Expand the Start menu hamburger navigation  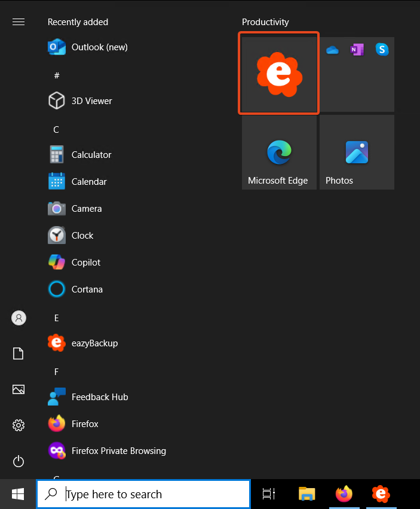[x=19, y=22]
